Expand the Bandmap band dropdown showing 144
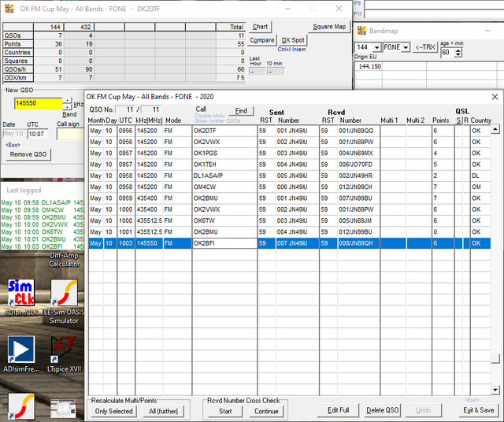Viewport: 504px width, 422px height. pos(377,48)
